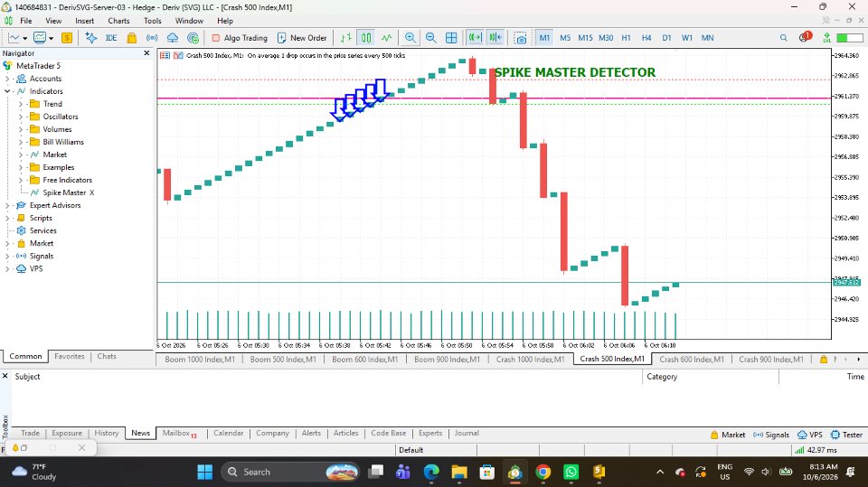The width and height of the screenshot is (868, 487).
Task: Click the green LVL indicator icon
Action: click(x=826, y=38)
